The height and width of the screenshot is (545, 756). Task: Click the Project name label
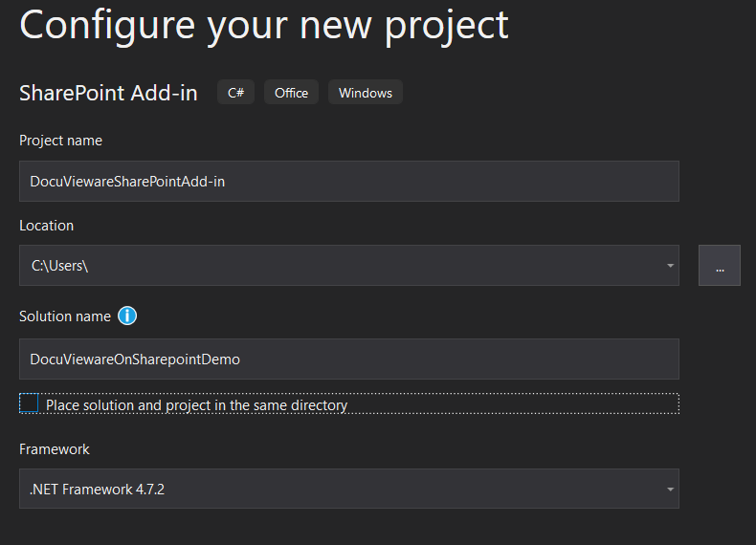60,141
